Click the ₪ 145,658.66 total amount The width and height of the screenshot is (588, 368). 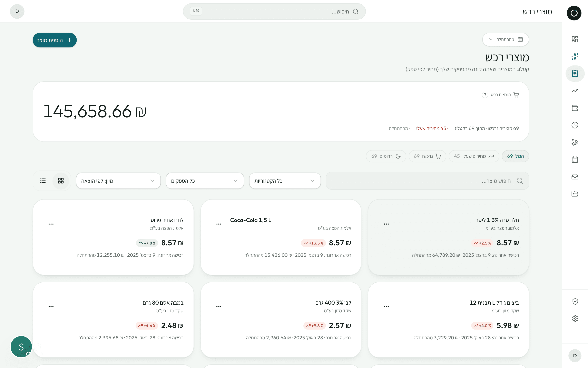pyautogui.click(x=95, y=111)
